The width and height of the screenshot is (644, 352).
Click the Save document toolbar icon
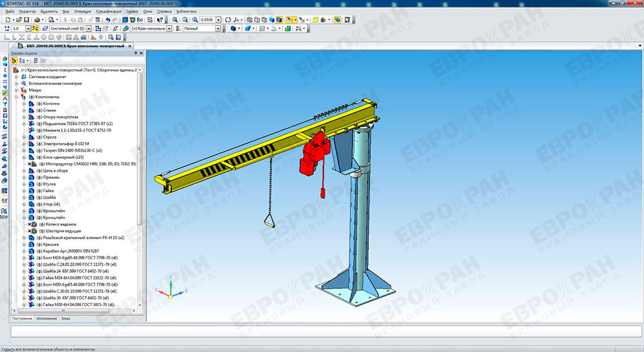pos(26,20)
